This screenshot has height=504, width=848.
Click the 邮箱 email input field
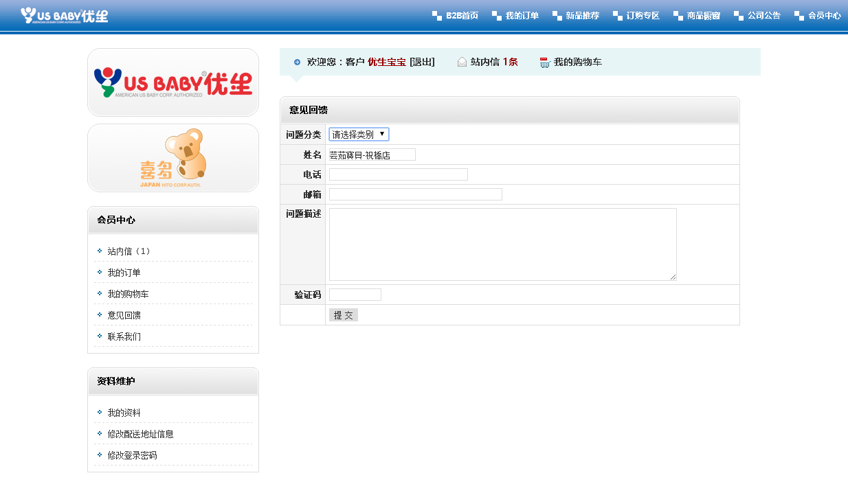click(415, 194)
